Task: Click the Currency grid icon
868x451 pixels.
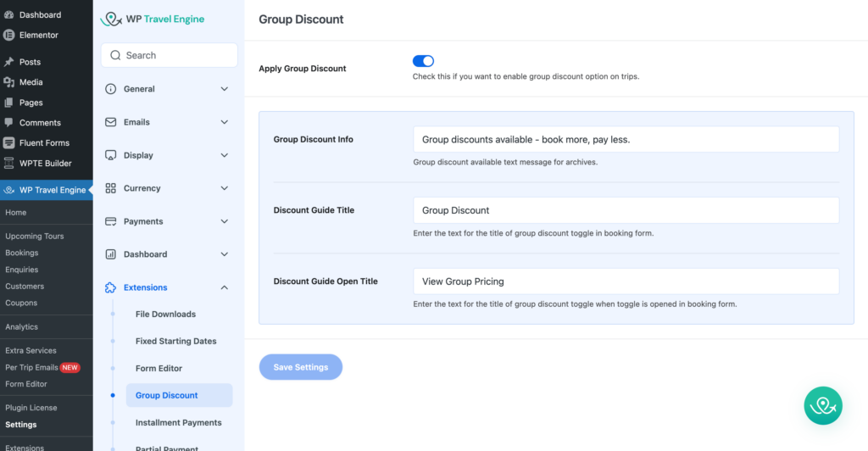Action: [110, 188]
